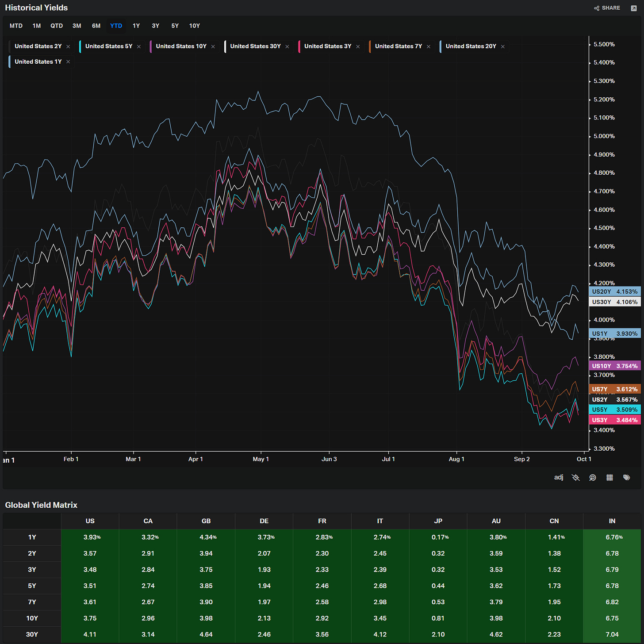This screenshot has height=644, width=644.
Task: Click the US3Y 3.484% price label
Action: 615,420
